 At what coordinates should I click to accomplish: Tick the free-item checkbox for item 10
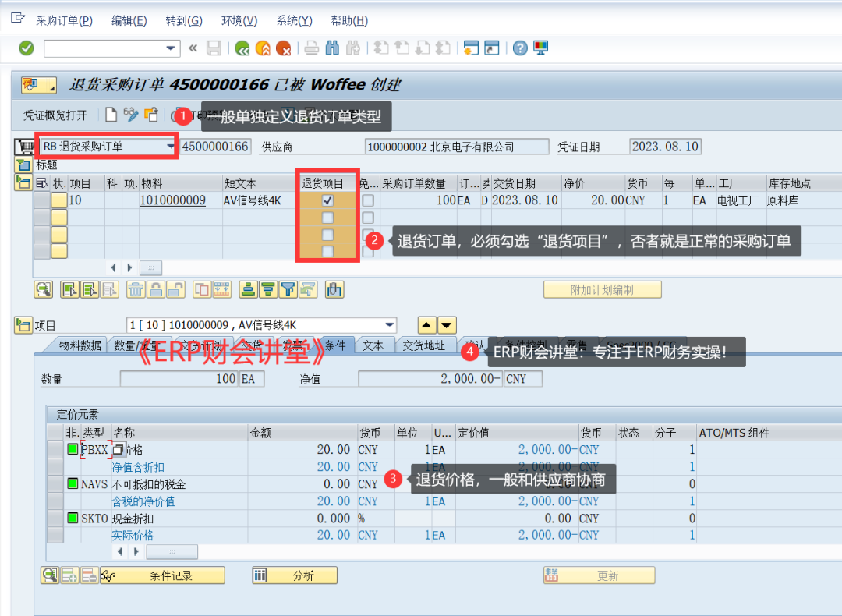tap(368, 200)
